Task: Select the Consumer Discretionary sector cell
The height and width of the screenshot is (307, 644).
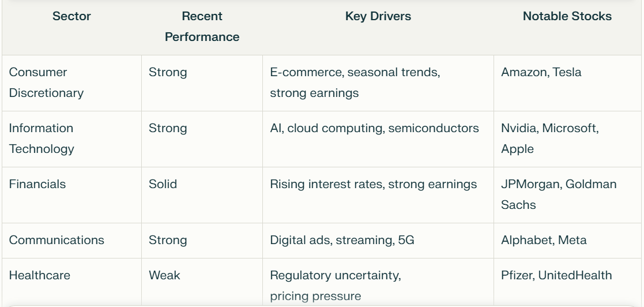Action: pos(71,83)
